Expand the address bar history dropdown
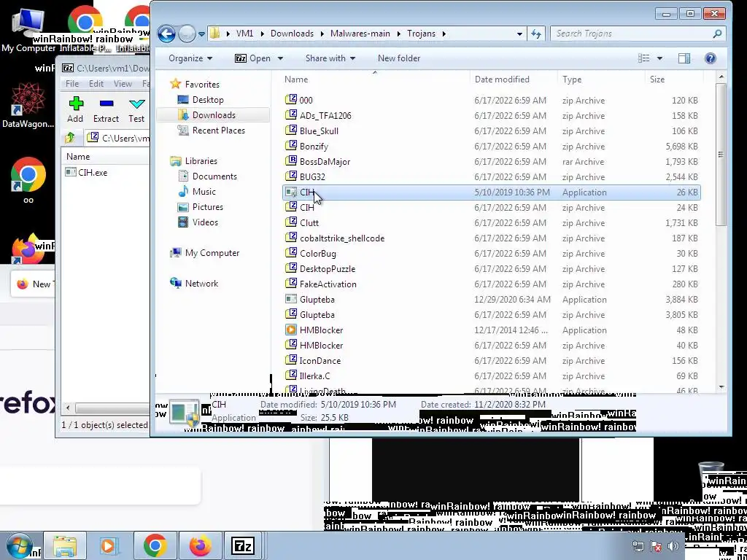 [x=519, y=34]
